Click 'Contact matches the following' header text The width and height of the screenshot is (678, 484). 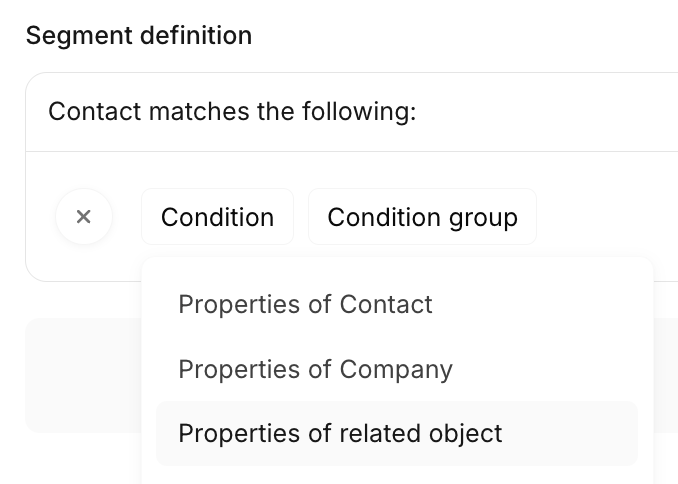[232, 111]
